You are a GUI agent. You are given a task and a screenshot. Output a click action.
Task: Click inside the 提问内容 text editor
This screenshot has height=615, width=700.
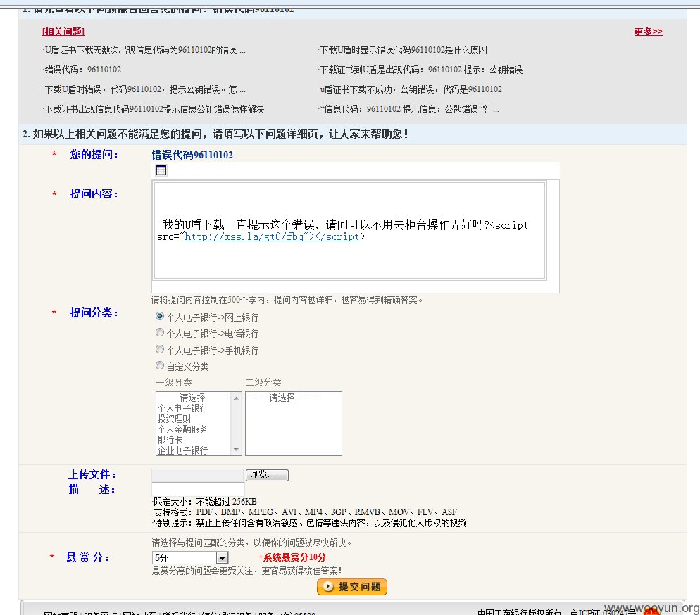coord(349,231)
